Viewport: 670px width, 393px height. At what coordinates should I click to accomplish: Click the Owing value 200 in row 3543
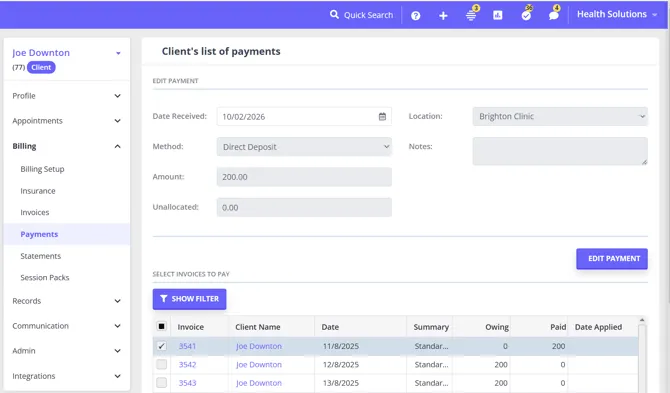pyautogui.click(x=501, y=383)
